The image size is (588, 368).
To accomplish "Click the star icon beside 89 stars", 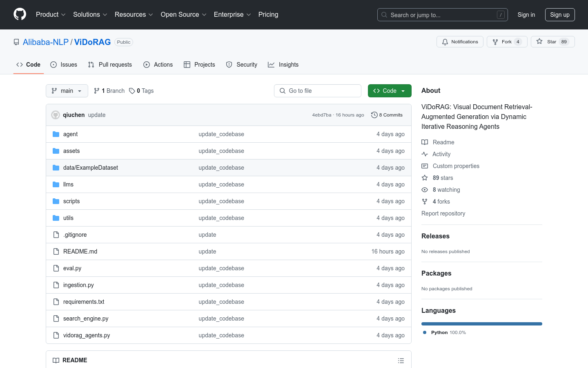I will click(x=425, y=178).
